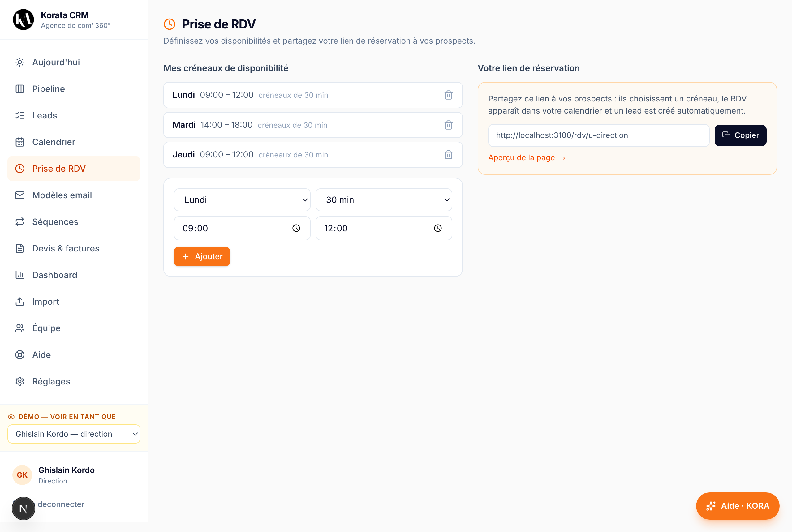Open the Aide sidebar item
792x532 pixels.
pos(74,355)
